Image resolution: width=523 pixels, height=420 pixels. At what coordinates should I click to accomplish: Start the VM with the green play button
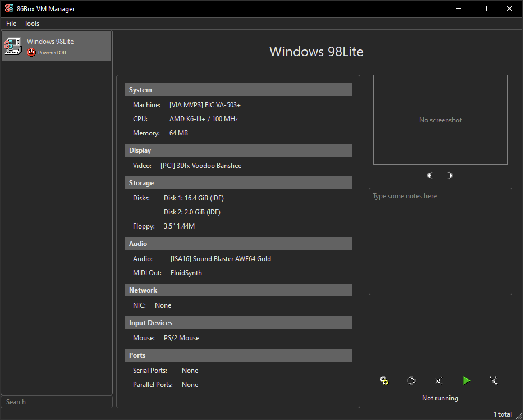click(467, 381)
